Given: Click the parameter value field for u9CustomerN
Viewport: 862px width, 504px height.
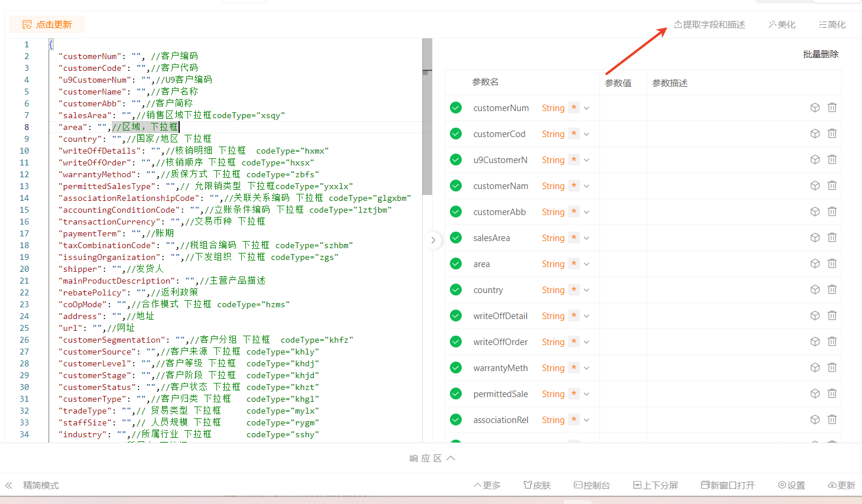Looking at the screenshot, I should click(x=623, y=160).
